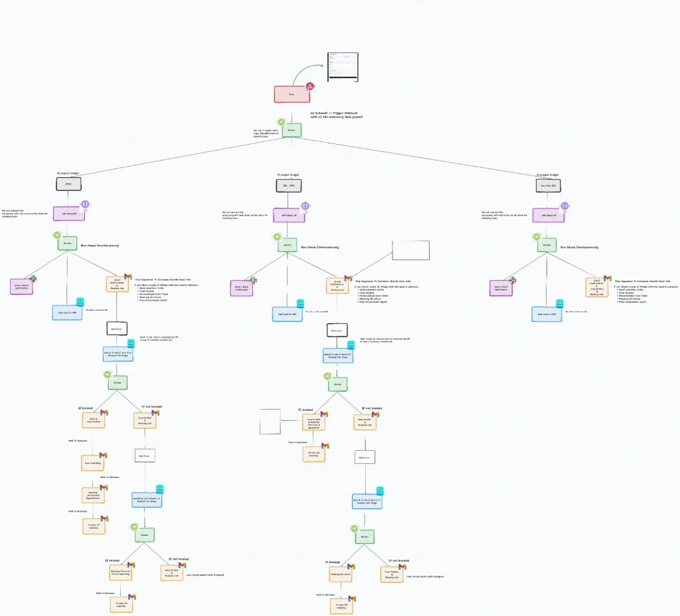
Task: Select the purple Info Clean Up node in the left branch
Action: (x=68, y=214)
